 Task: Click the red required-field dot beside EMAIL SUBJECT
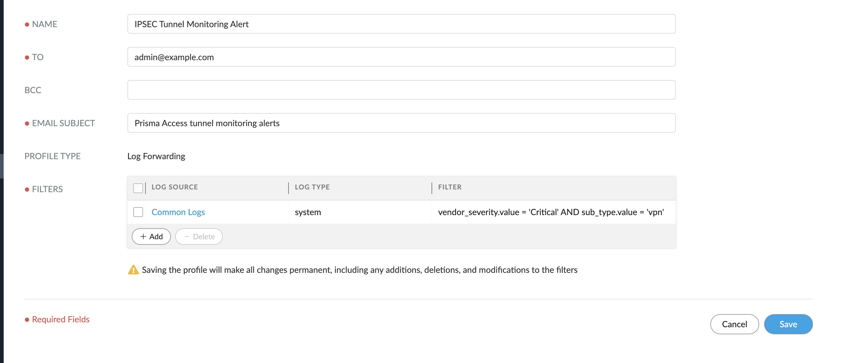27,123
